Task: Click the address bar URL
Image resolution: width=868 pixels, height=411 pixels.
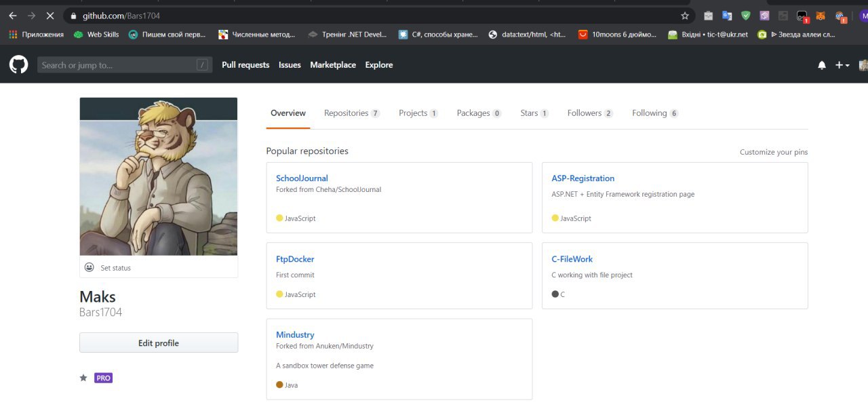Action: 121,15
